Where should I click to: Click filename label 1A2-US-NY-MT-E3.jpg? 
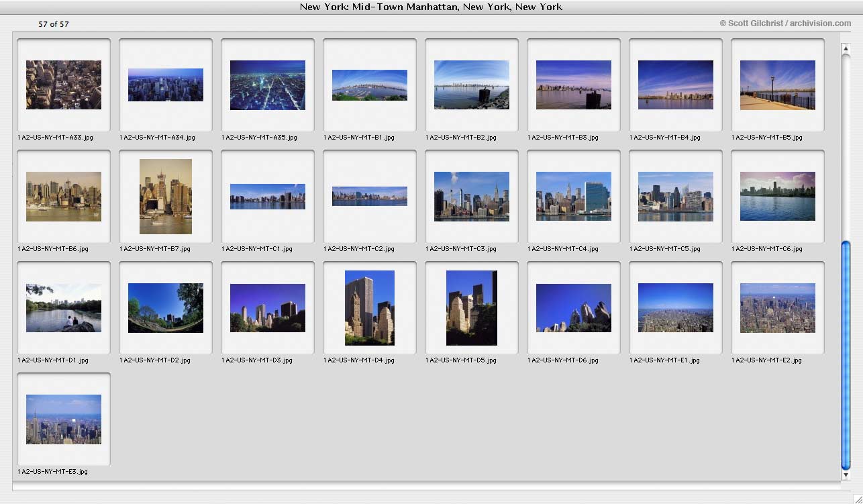(52, 472)
